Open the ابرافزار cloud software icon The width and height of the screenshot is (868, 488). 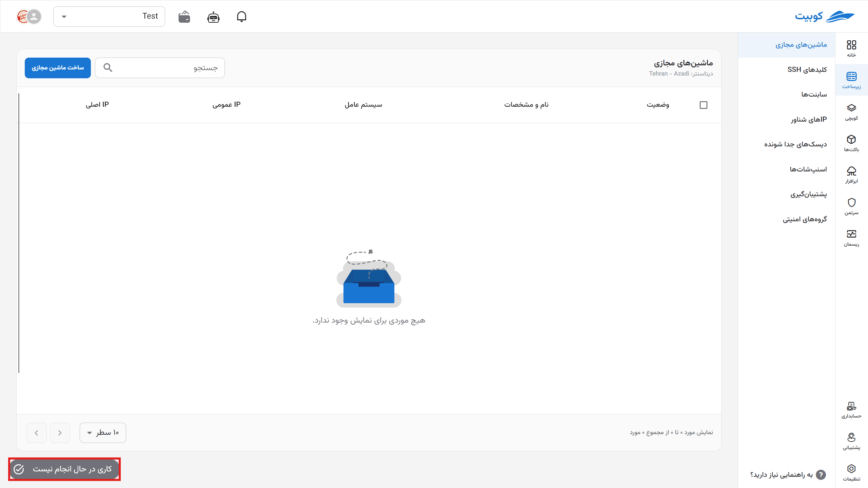tap(851, 175)
